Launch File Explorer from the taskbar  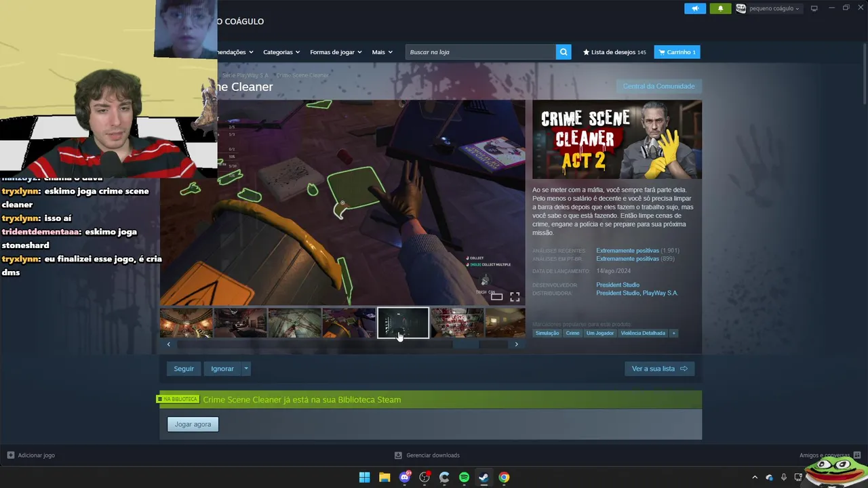384,477
